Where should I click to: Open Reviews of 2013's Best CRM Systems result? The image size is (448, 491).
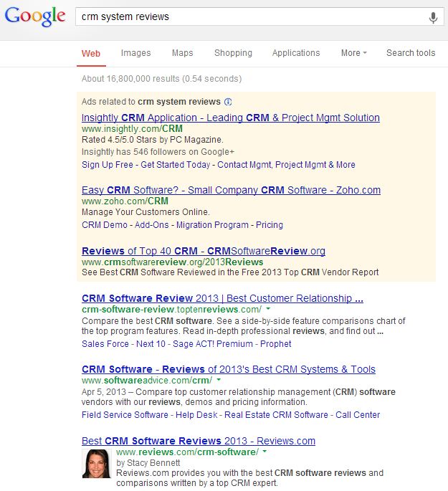(229, 369)
